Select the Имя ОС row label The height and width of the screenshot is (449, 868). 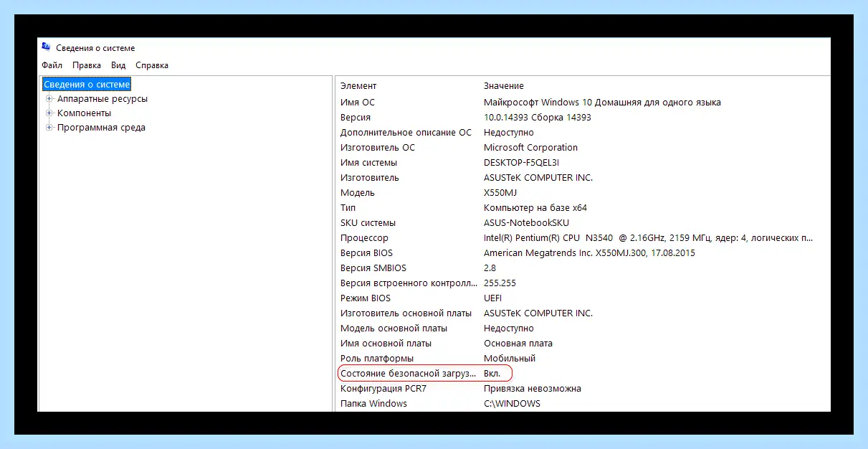point(358,103)
